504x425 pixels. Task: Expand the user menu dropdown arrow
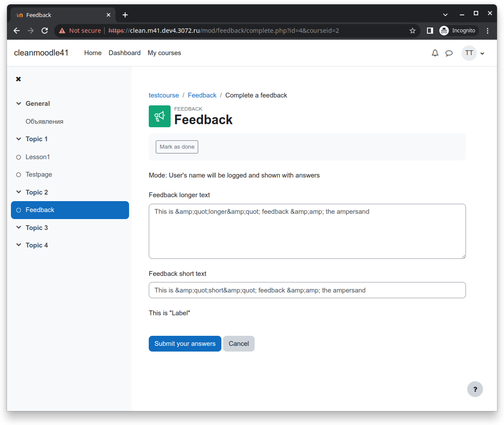click(482, 53)
